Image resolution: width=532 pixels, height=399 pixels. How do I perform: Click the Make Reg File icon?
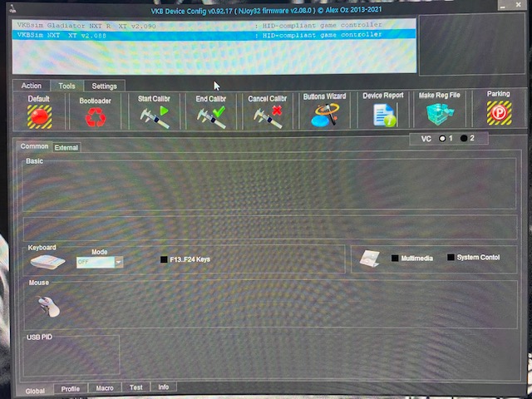pos(439,115)
